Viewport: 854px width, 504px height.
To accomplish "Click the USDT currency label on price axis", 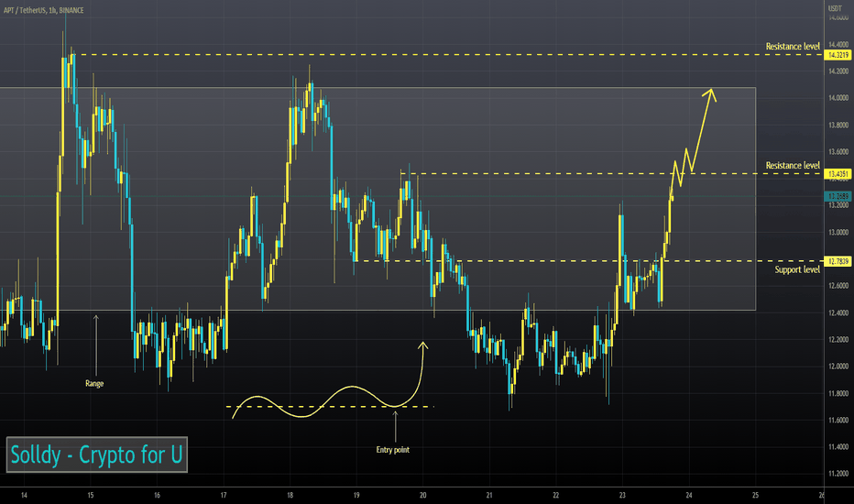I will (835, 8).
